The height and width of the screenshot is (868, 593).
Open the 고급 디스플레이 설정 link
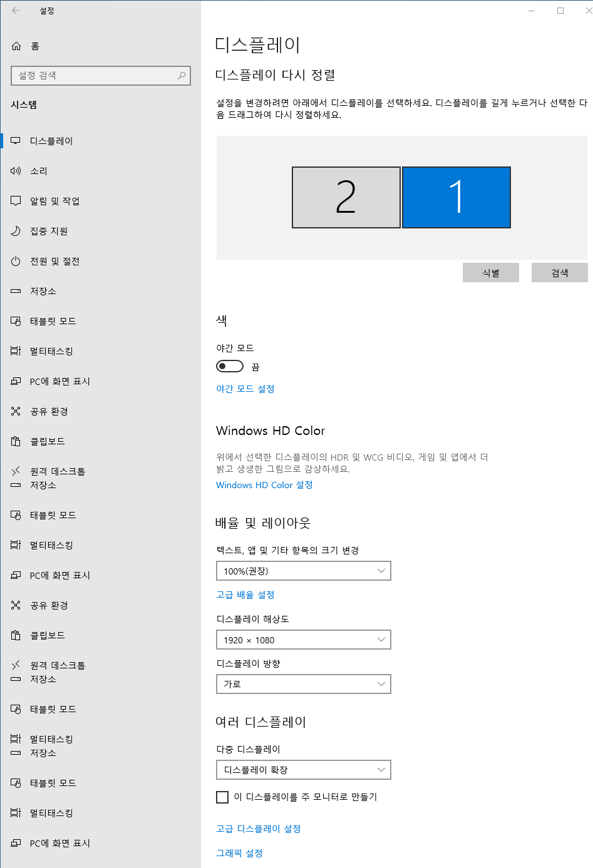coord(259,829)
